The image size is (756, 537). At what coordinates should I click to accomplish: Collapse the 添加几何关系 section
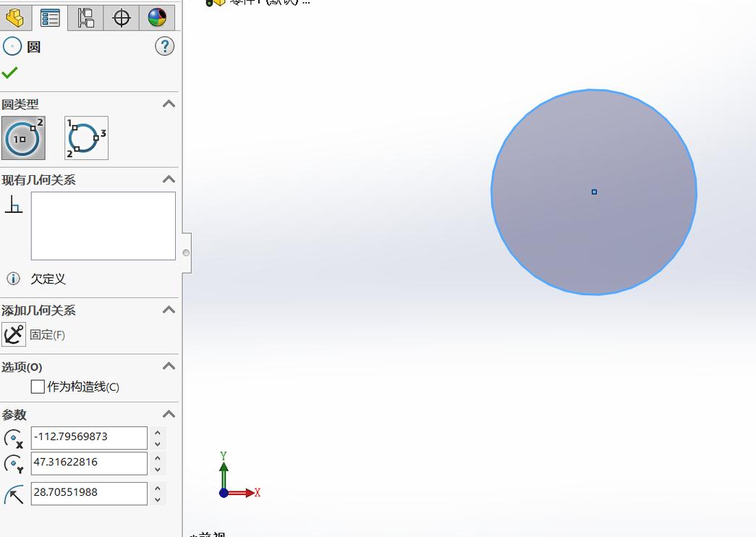pyautogui.click(x=169, y=310)
